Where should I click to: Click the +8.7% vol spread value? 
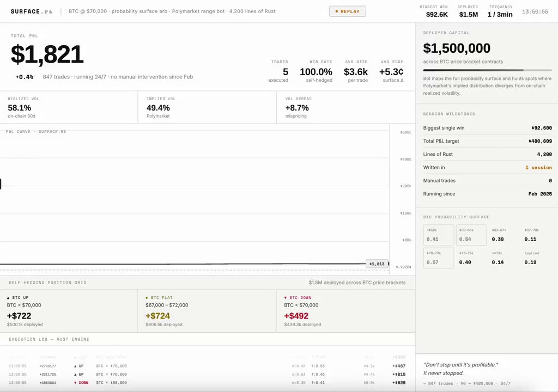297,108
